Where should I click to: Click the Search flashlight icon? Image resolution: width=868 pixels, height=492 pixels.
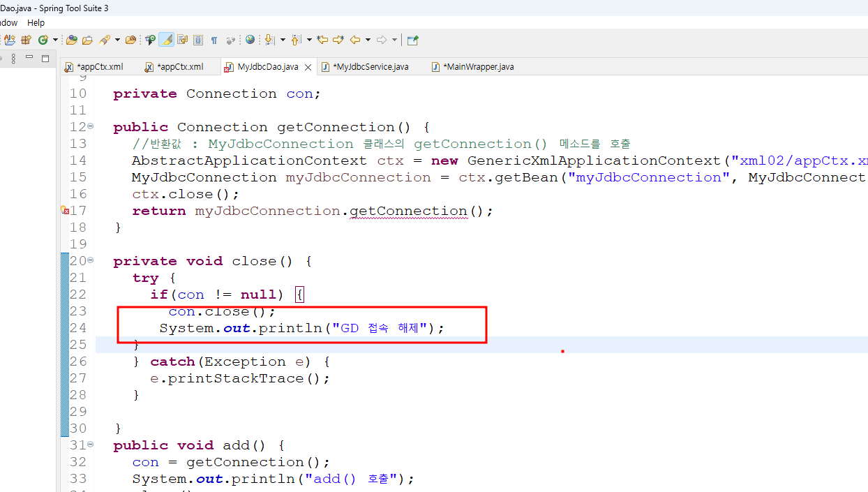click(x=105, y=40)
